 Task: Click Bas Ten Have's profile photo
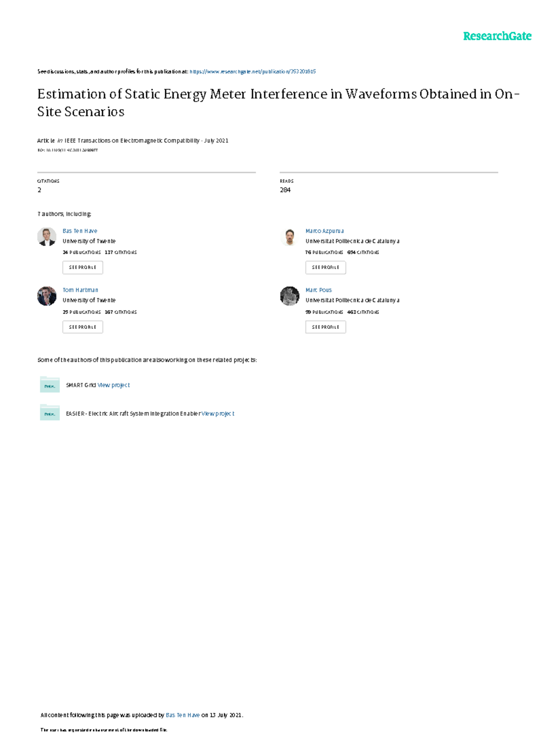click(x=47, y=237)
